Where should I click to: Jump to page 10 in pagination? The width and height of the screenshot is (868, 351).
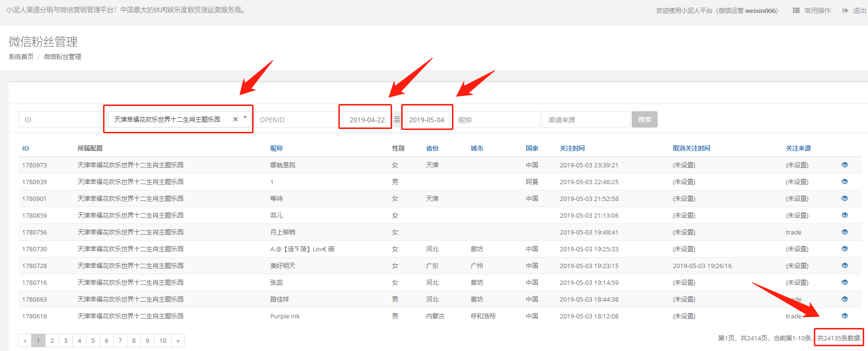point(163,340)
